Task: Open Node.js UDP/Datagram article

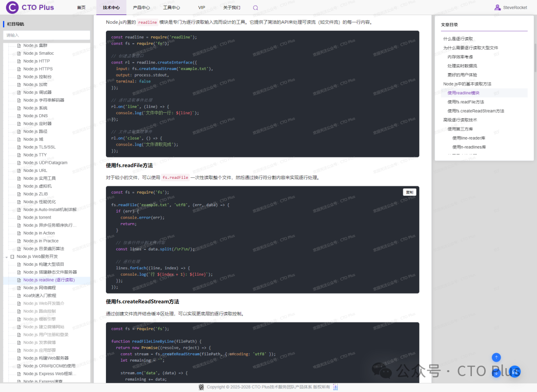Action: [45, 163]
